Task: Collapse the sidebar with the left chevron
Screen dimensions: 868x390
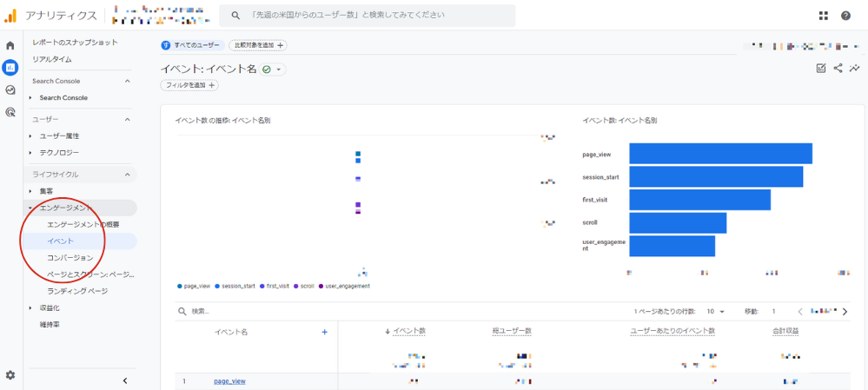Action: 125,380
